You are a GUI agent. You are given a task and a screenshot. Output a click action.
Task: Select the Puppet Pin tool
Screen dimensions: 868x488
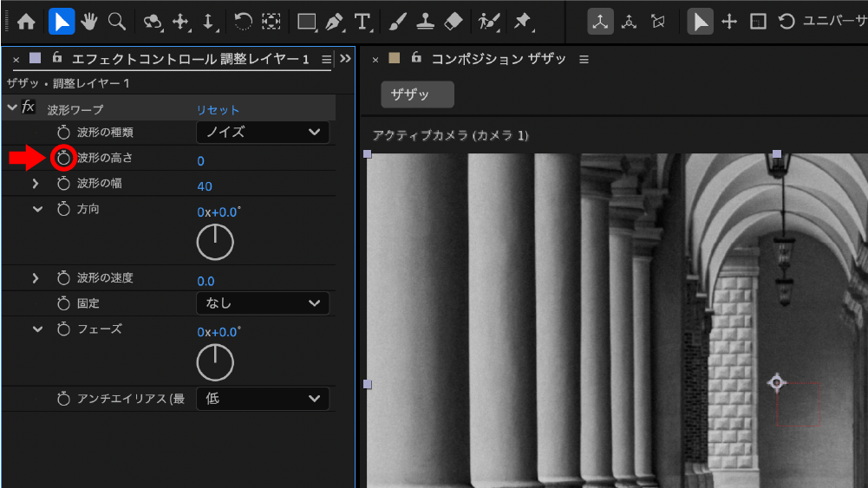pyautogui.click(x=523, y=23)
